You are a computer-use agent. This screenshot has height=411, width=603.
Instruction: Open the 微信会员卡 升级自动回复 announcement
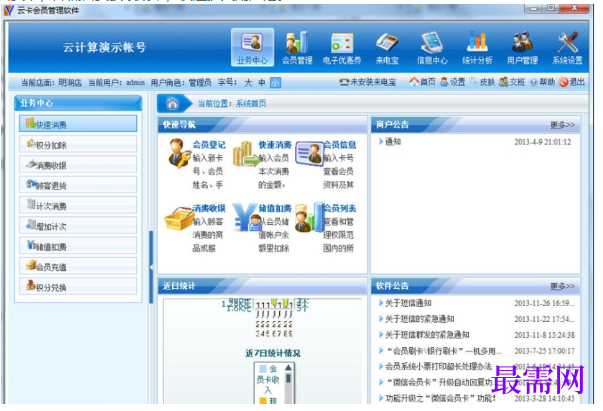click(x=440, y=382)
